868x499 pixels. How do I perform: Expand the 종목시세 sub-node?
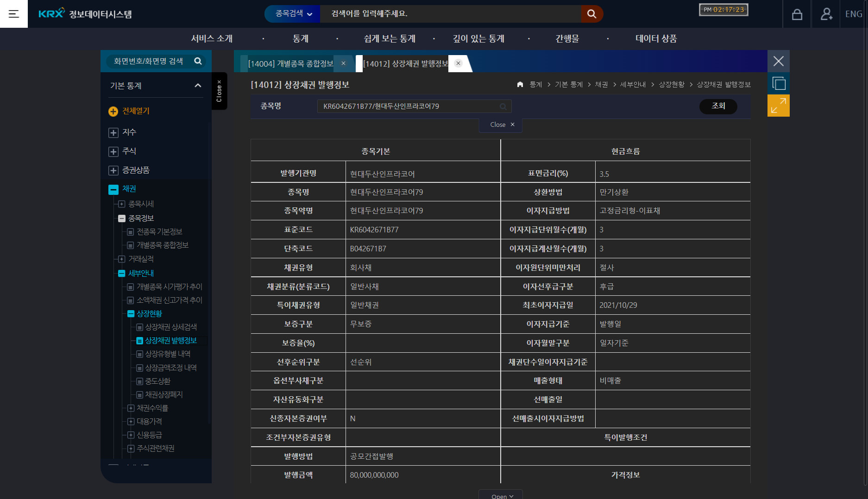[x=122, y=204]
